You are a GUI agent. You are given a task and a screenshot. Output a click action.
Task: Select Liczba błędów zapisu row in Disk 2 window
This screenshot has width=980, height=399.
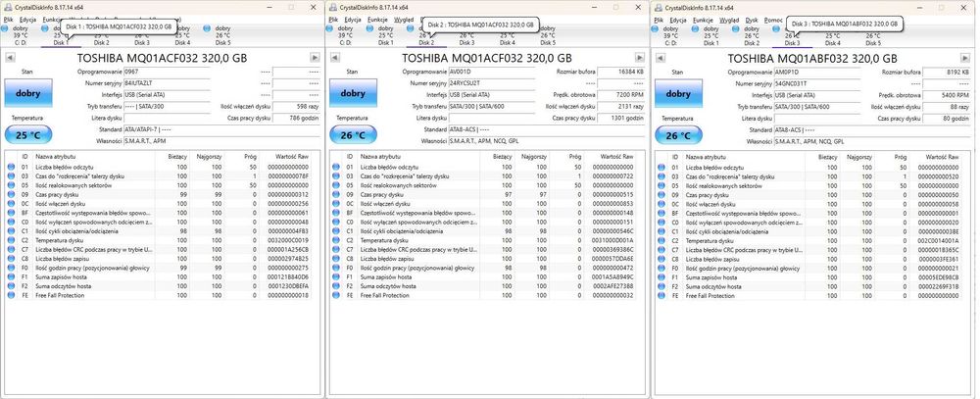coord(482,259)
